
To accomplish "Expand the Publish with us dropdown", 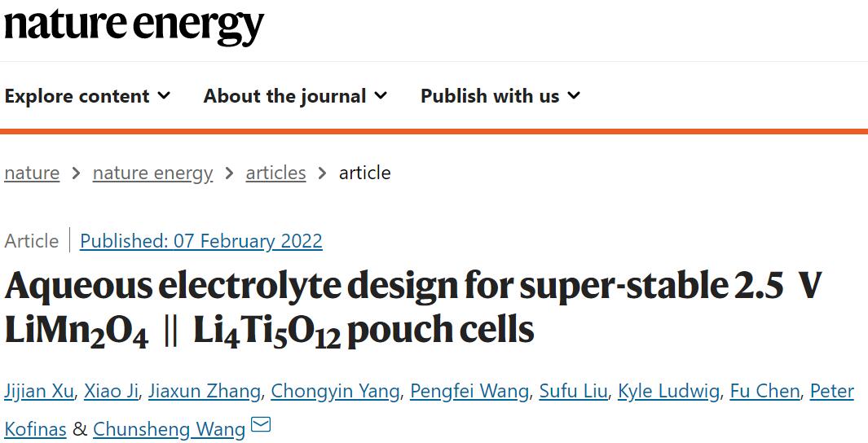I will click(x=500, y=96).
